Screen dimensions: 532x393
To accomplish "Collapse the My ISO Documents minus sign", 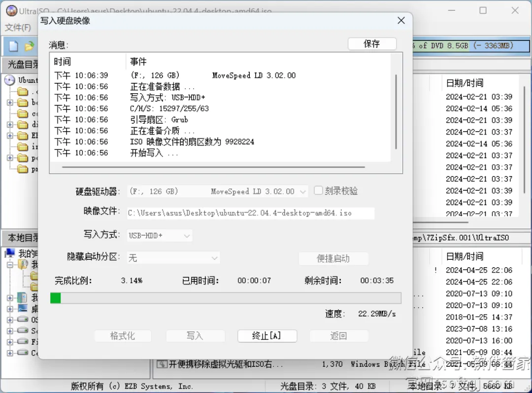I will pos(10,265).
